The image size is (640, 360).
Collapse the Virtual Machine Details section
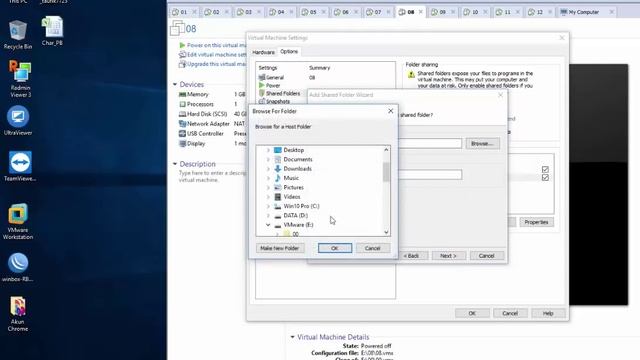pos(292,337)
